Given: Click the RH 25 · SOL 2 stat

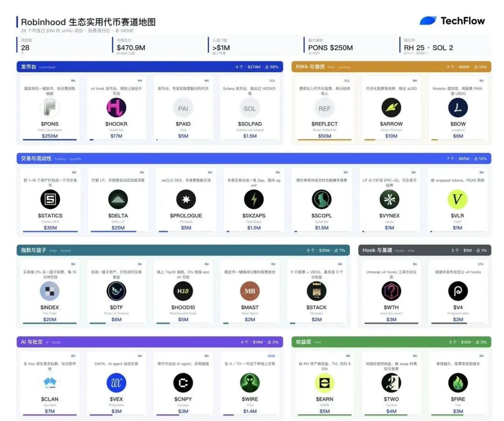Looking at the screenshot, I should (x=428, y=48).
